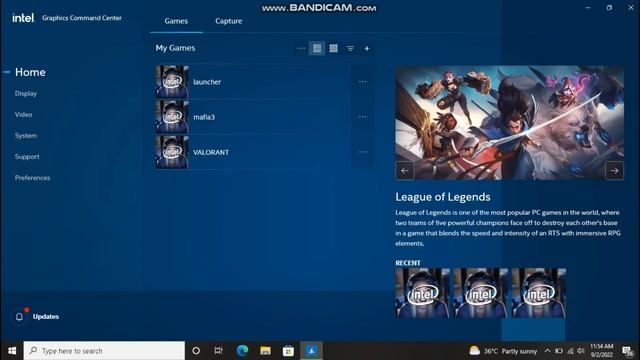Click the mafia3 game name

pos(204,117)
